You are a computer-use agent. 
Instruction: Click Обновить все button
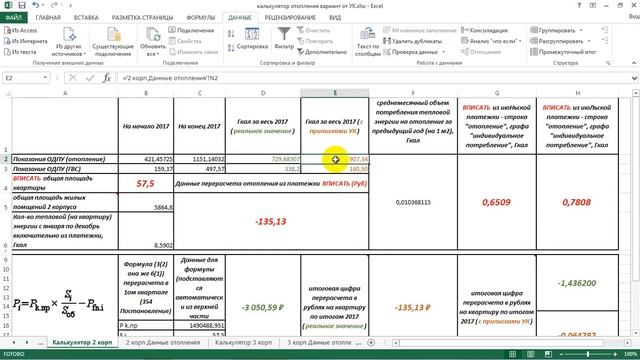153,42
